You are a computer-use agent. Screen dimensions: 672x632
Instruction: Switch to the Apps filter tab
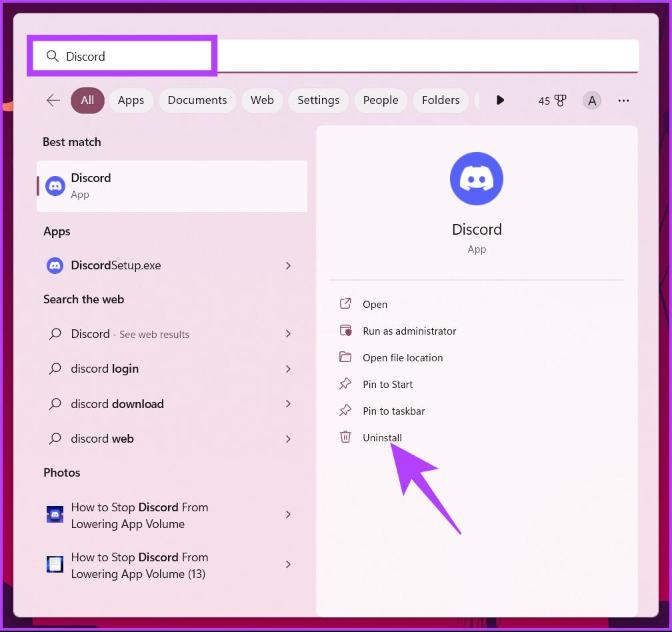coord(131,101)
